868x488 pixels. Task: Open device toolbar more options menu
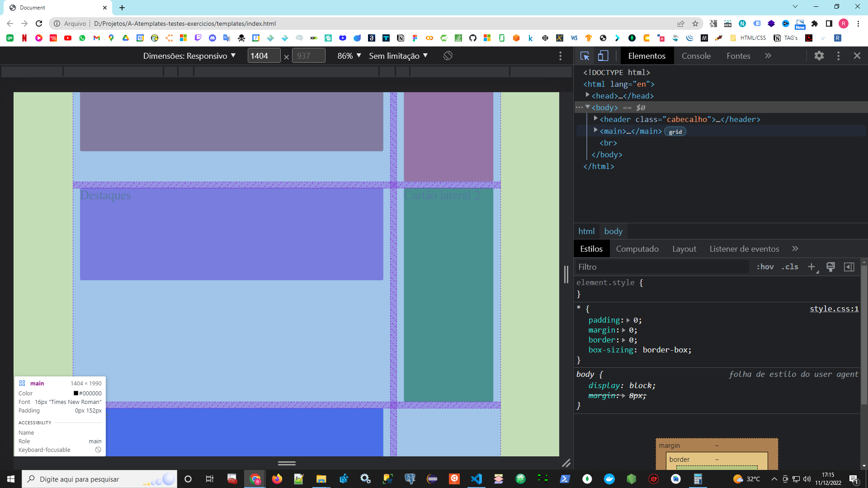point(561,56)
